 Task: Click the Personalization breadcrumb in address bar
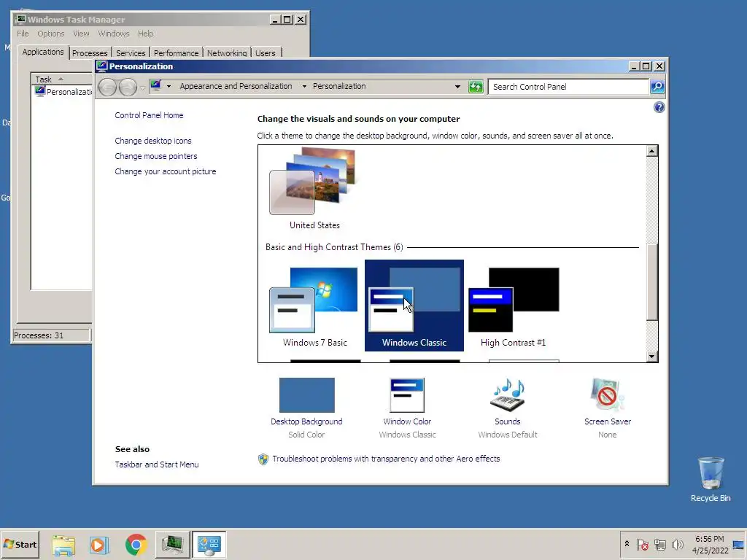point(339,86)
